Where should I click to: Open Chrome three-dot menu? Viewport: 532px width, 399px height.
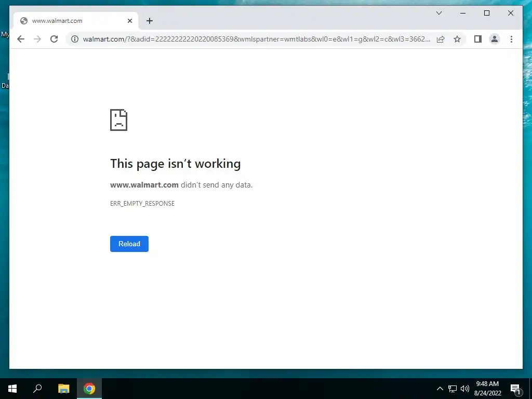[511, 39]
